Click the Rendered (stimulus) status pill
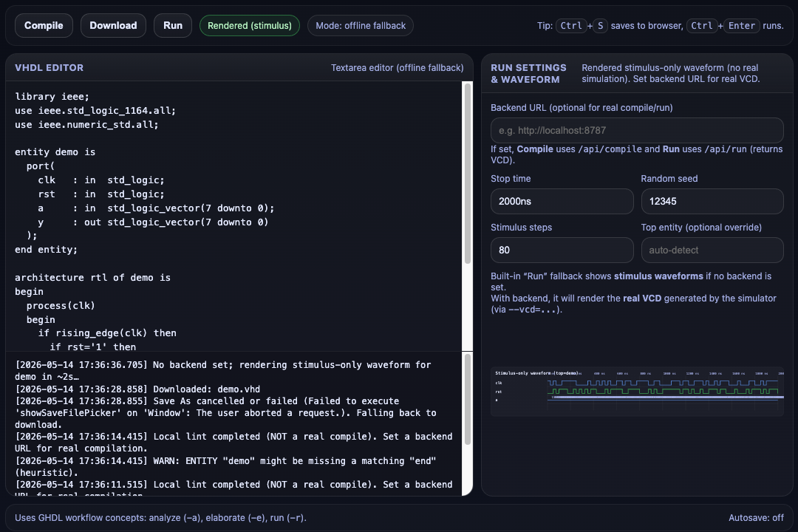 click(250, 25)
